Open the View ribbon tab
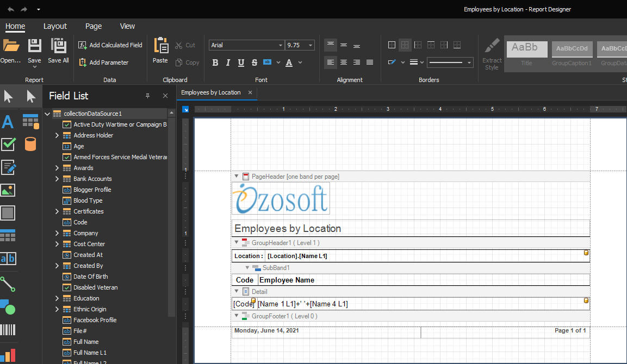627x364 pixels. pos(128,27)
